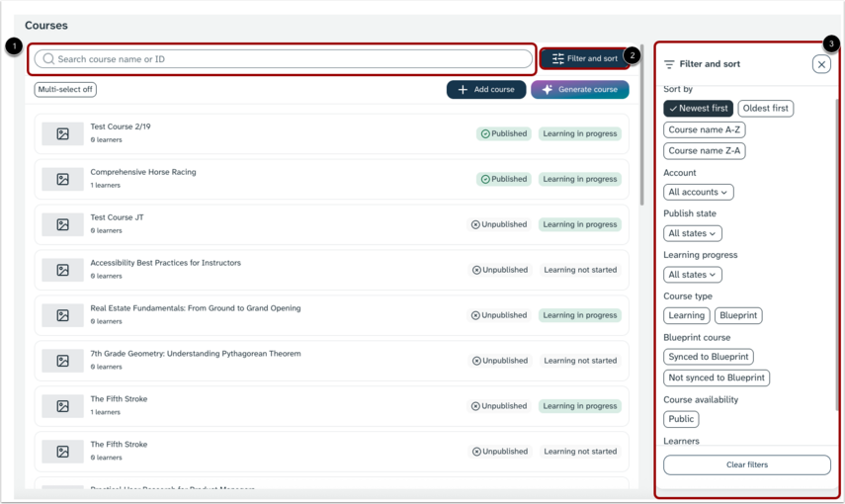This screenshot has height=504, width=845.
Task: Toggle Multi-select off button
Action: click(65, 90)
